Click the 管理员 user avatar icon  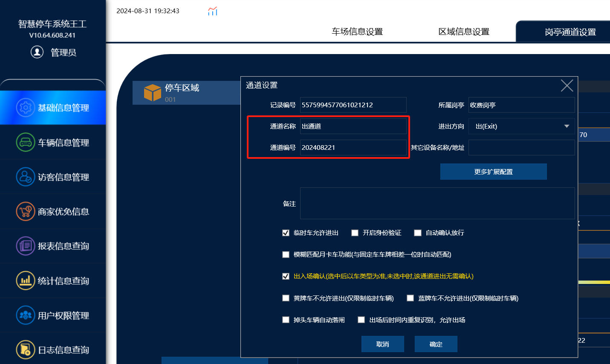tap(37, 52)
